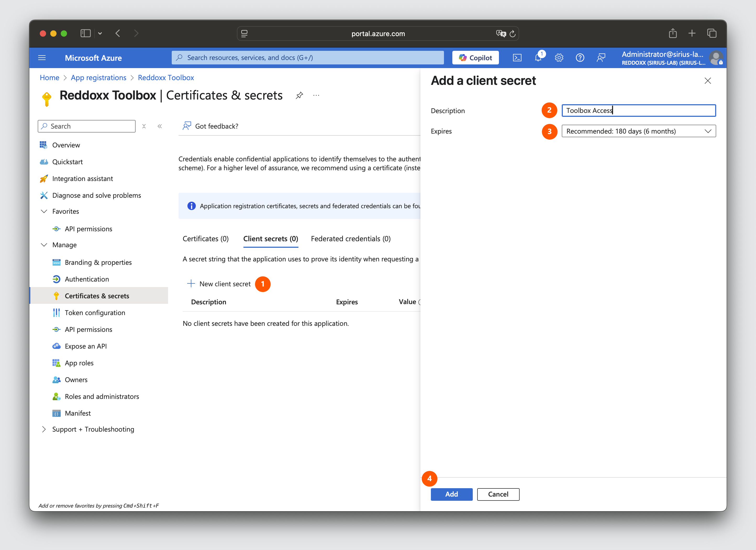Reload the portal.azure.com page
756x550 pixels.
coord(513,34)
